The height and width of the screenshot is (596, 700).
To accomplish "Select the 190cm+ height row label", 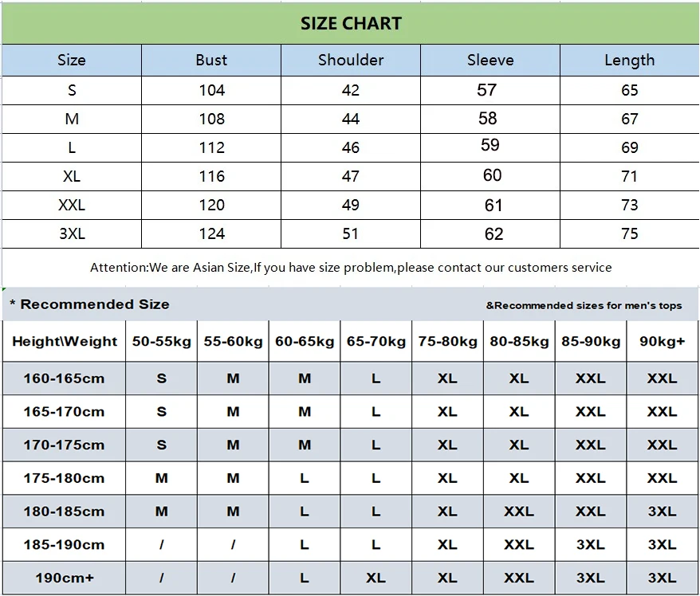I will 64,578.
